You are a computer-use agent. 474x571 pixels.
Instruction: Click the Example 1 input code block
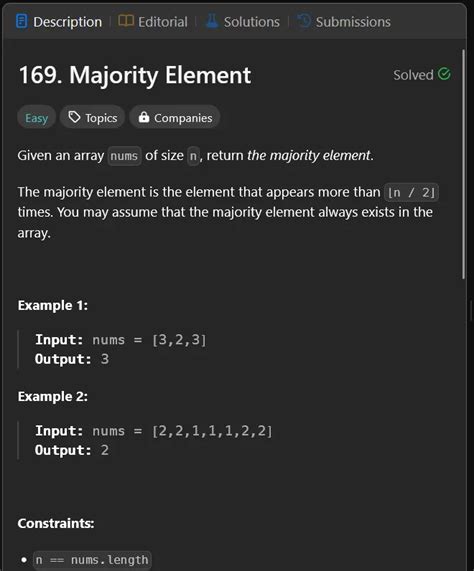(x=121, y=349)
